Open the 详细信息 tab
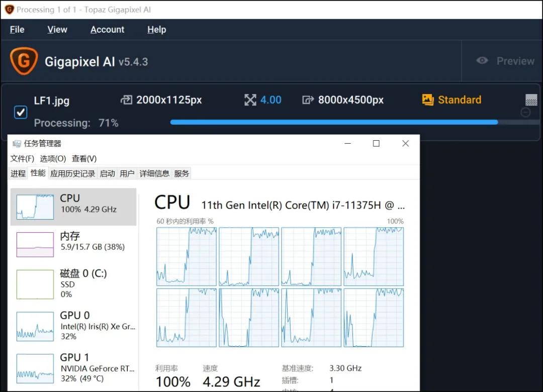This screenshot has height=392, width=543. [154, 173]
